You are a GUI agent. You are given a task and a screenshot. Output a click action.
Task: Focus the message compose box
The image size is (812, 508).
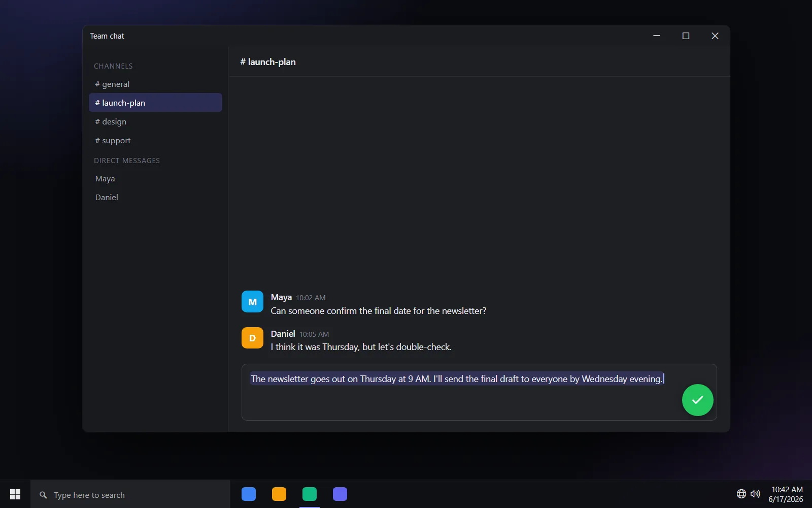coord(479,392)
